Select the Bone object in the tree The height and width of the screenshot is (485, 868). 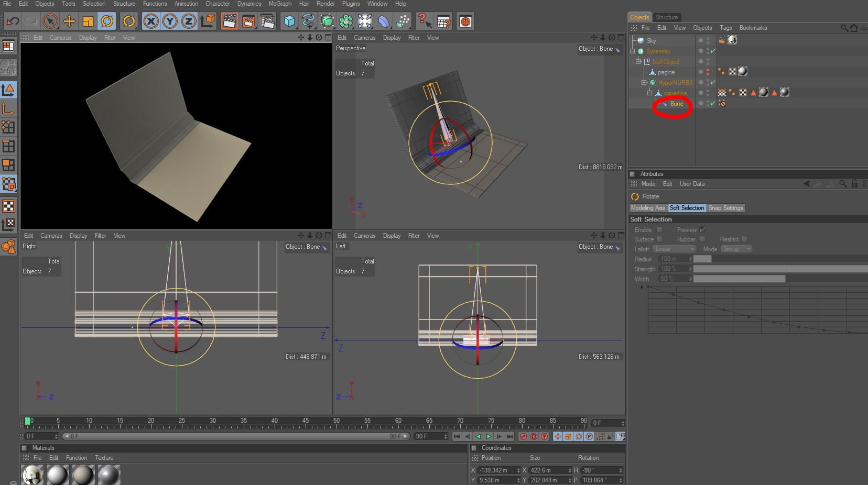click(x=676, y=104)
